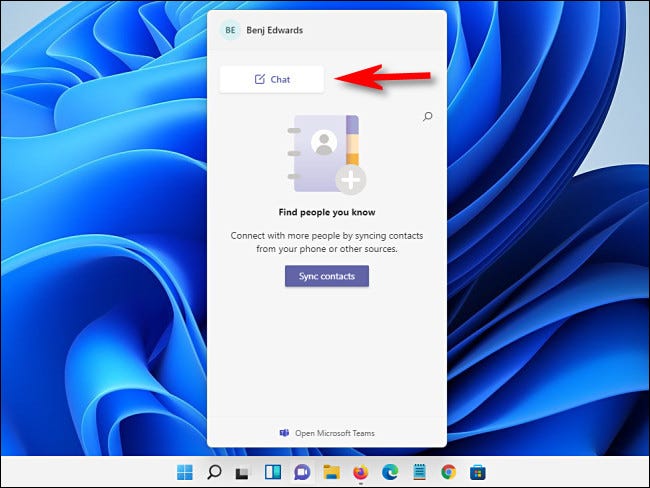The height and width of the screenshot is (488, 650).
Task: Launch Microsoft Edge from taskbar
Action: tap(390, 472)
